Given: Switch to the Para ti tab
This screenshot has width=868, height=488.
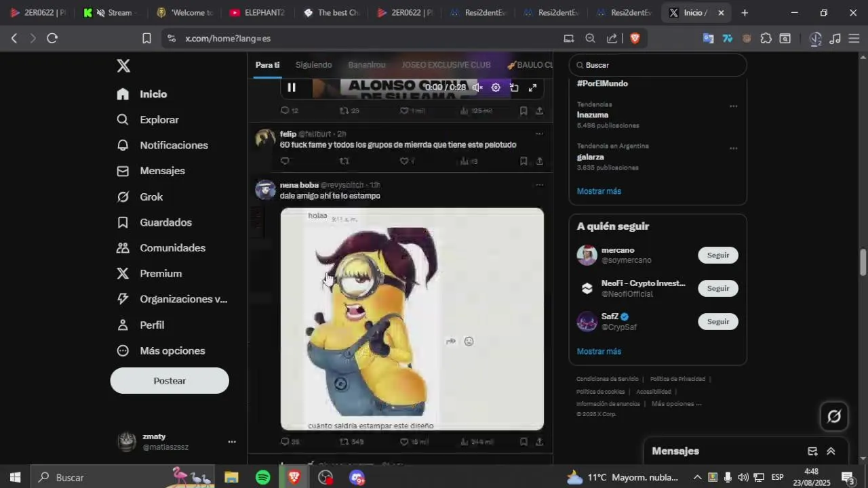Looking at the screenshot, I should coord(267,65).
